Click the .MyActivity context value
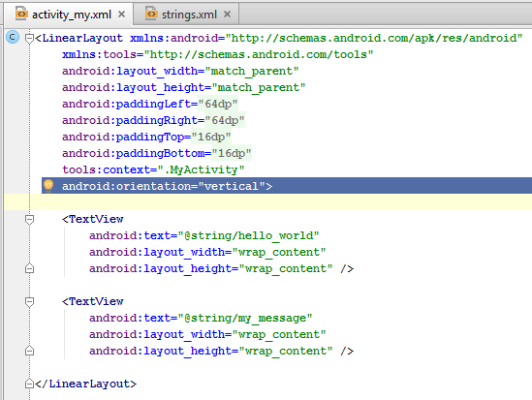Viewport: 532px width, 400px height. 201,169
